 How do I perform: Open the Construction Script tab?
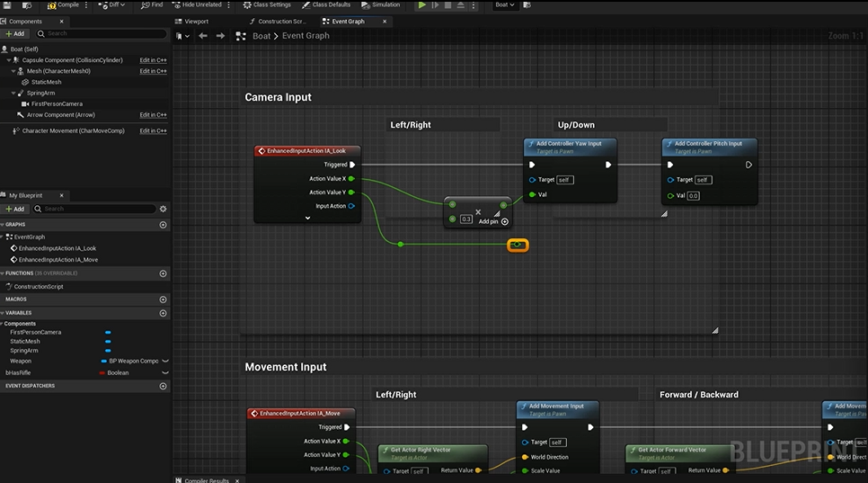[281, 22]
